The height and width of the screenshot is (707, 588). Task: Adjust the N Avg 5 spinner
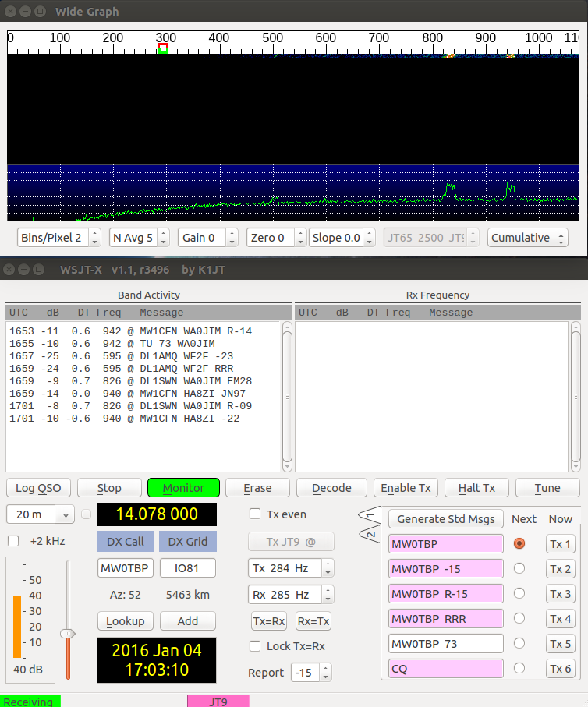tap(163, 238)
